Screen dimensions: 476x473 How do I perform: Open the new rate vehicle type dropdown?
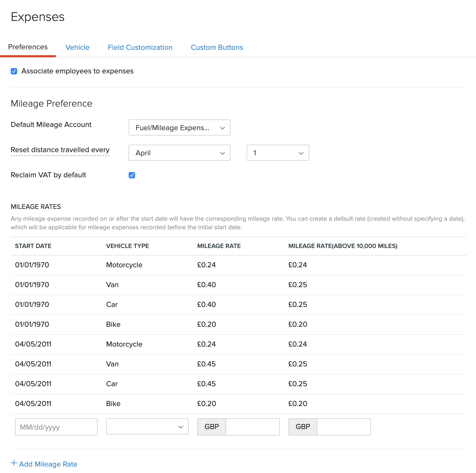coord(147,426)
